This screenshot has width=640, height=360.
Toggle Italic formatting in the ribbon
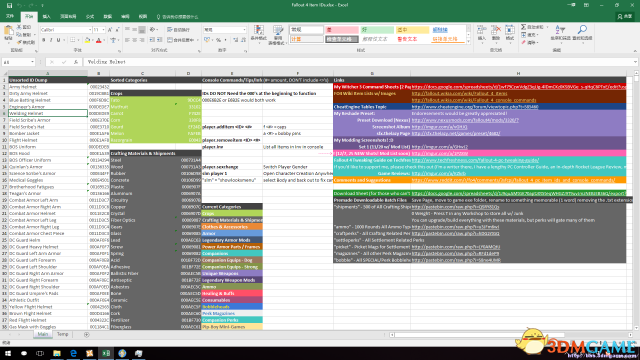[51, 40]
